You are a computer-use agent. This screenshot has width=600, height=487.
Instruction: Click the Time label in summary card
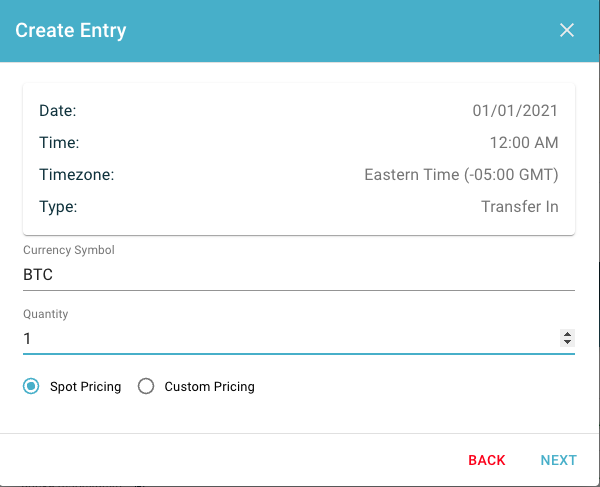(x=59, y=143)
